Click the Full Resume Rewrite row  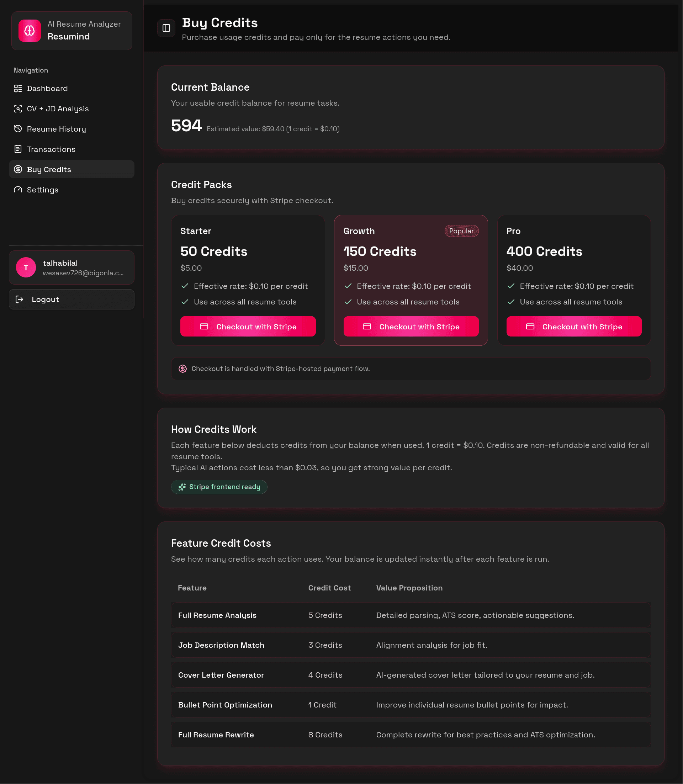pyautogui.click(x=411, y=735)
